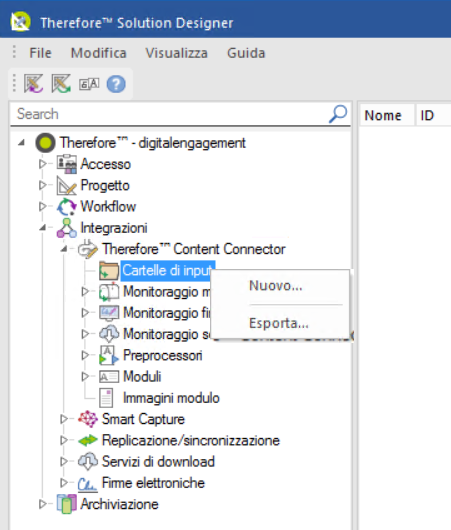The width and height of the screenshot is (451, 530).
Task: Open the File menu
Action: (41, 53)
